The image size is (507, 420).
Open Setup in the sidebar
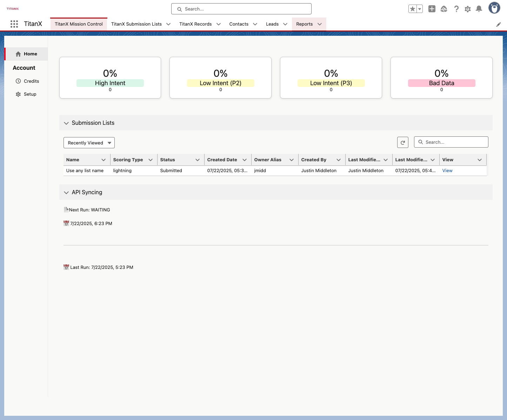click(x=26, y=94)
